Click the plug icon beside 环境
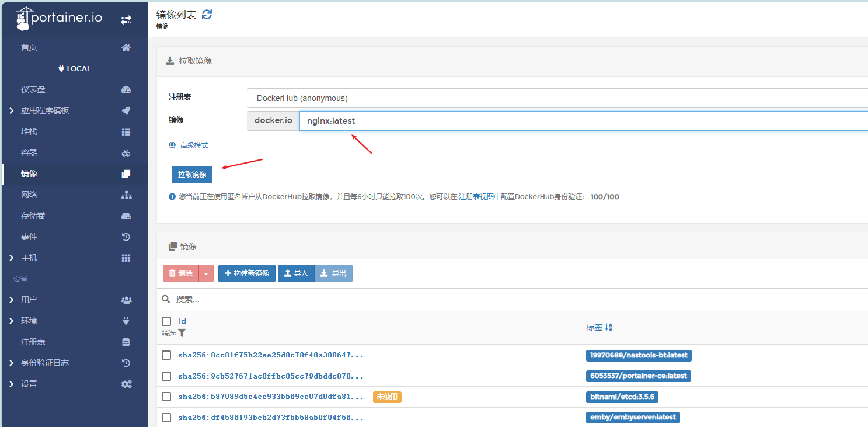This screenshot has height=427, width=868. 126,321
